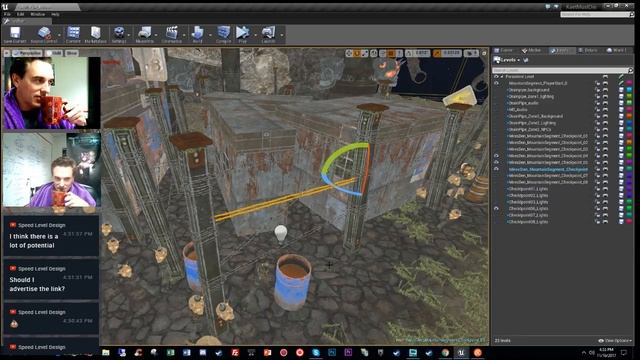Image resolution: width=640 pixels, height=360 pixels.
Task: Select the rotate transform tool in the viewport
Action: 357,53
